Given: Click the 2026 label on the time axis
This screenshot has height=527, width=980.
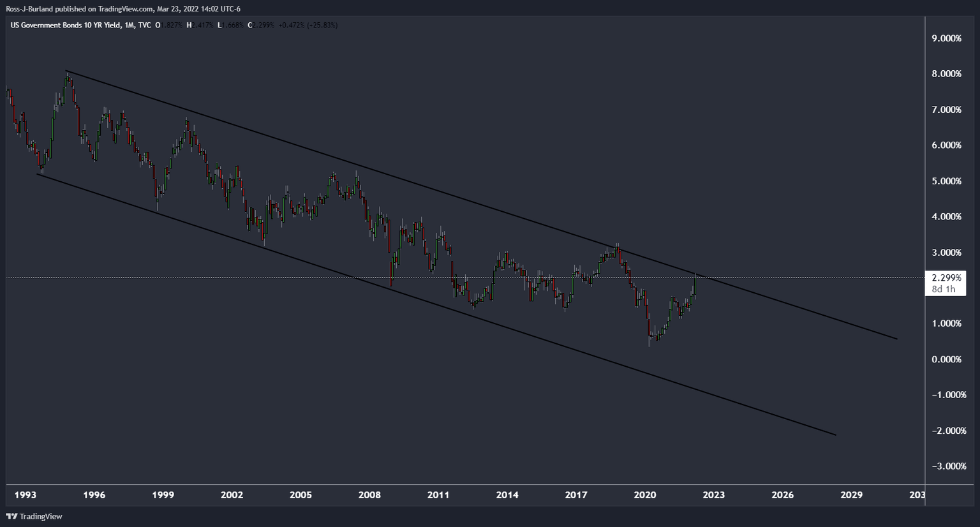Looking at the screenshot, I should point(783,495).
